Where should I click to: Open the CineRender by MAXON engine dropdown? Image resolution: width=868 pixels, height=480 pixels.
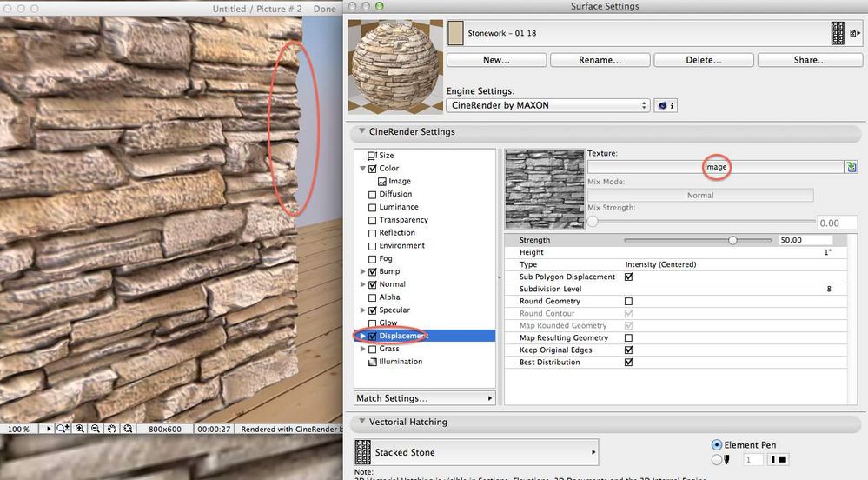click(x=547, y=105)
